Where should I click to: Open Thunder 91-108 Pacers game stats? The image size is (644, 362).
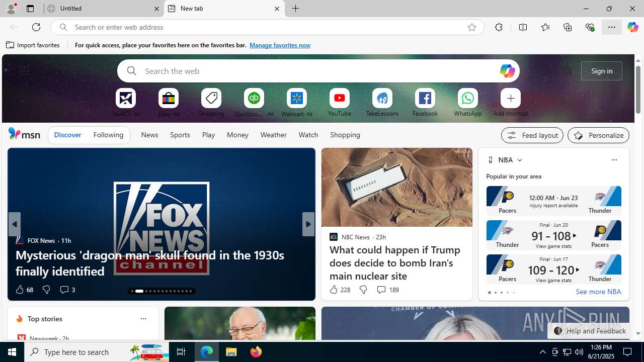553,235
